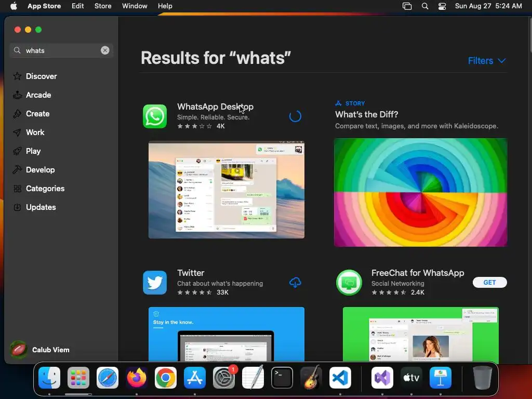Open the FreeChat for WhatsApp title

click(418, 273)
